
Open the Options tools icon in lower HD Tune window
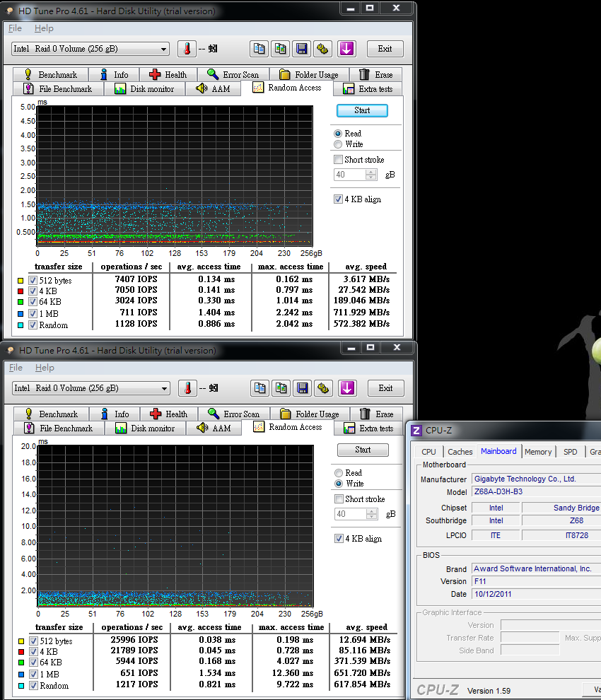324,388
